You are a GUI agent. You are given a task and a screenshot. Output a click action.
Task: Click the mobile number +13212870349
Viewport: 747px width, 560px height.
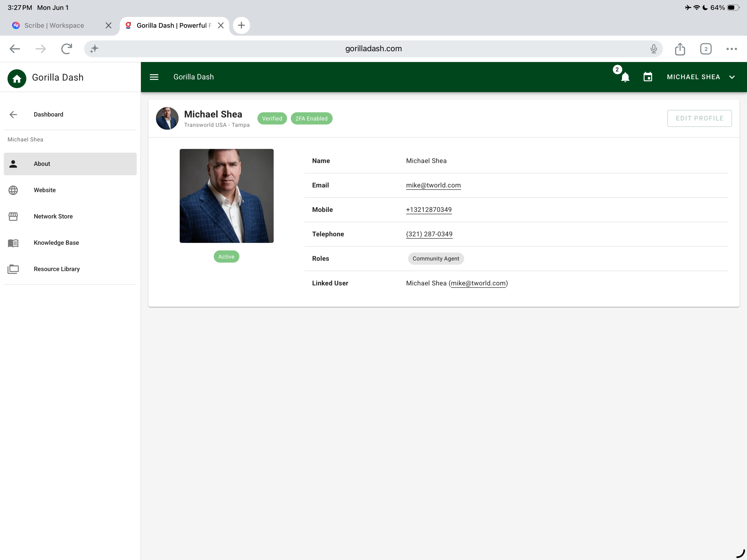(429, 209)
